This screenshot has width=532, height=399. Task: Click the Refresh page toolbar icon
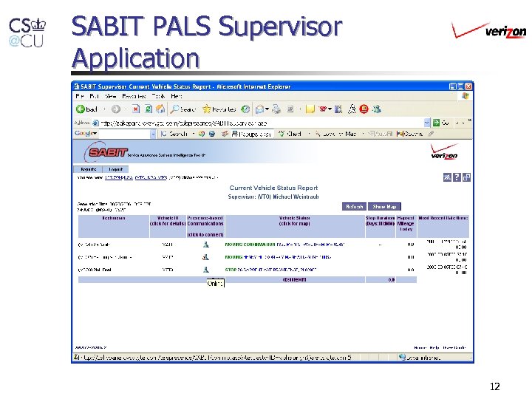click(149, 109)
